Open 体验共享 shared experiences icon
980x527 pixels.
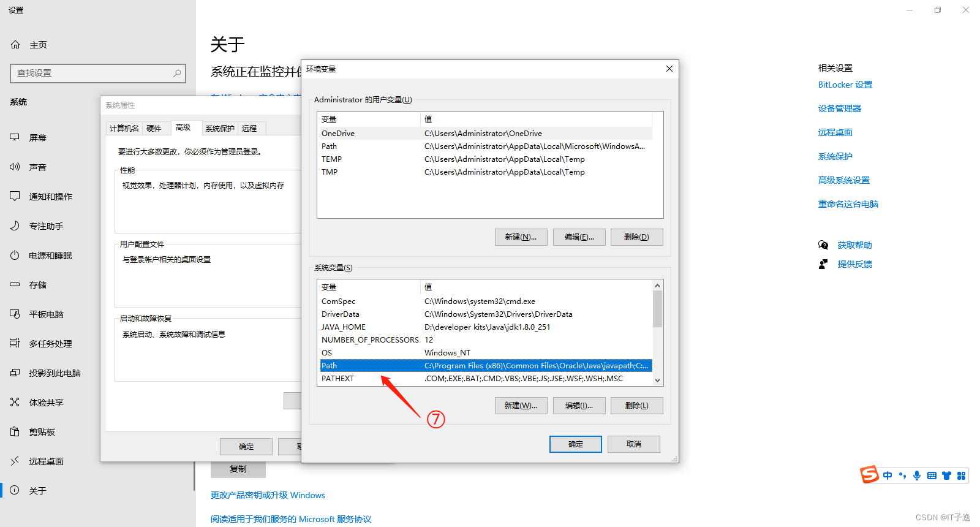pyautogui.click(x=15, y=403)
